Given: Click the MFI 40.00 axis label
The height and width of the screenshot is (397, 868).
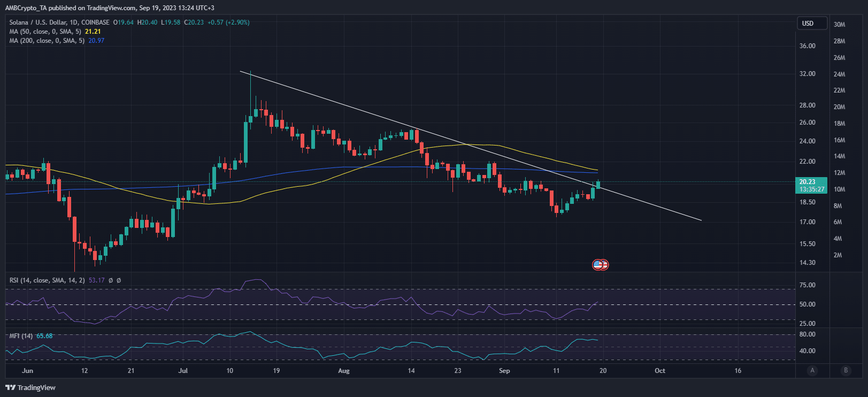Looking at the screenshot, I should (808, 351).
